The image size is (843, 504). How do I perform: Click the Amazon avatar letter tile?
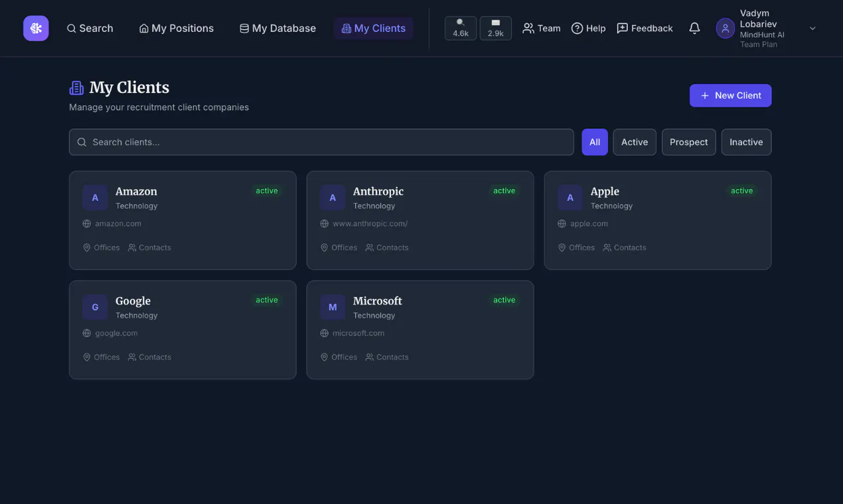pyautogui.click(x=95, y=198)
